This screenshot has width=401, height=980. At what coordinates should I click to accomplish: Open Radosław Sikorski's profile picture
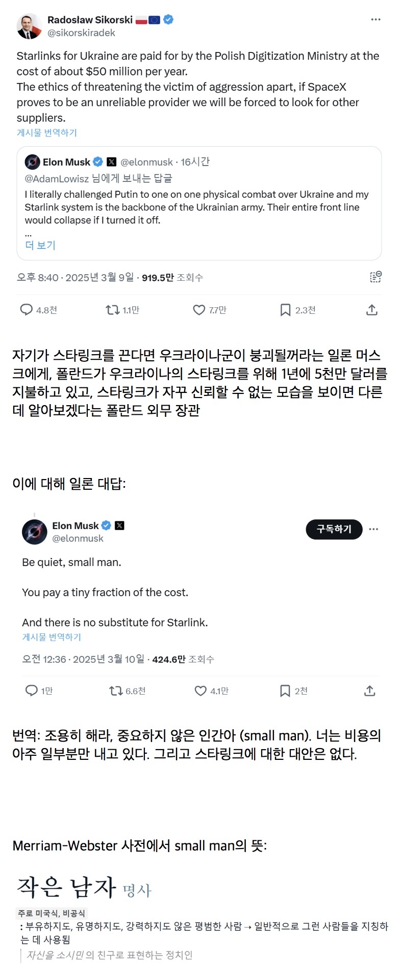tap(29, 26)
